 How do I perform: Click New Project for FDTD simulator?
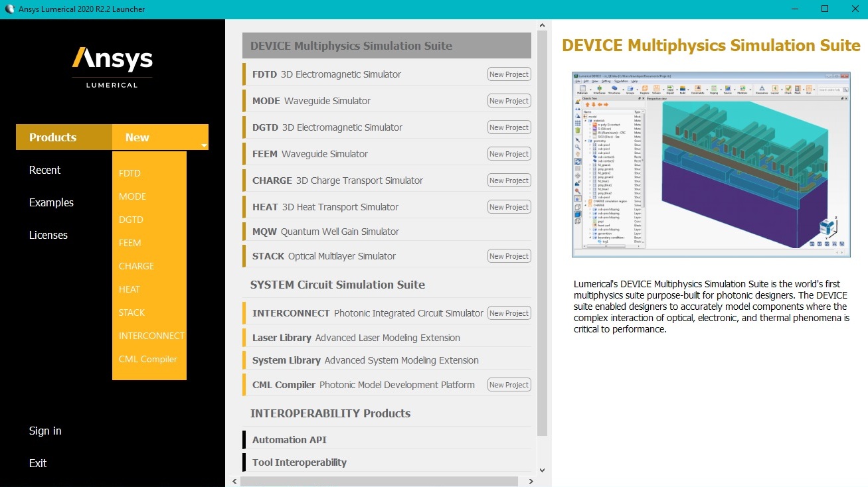pos(509,74)
